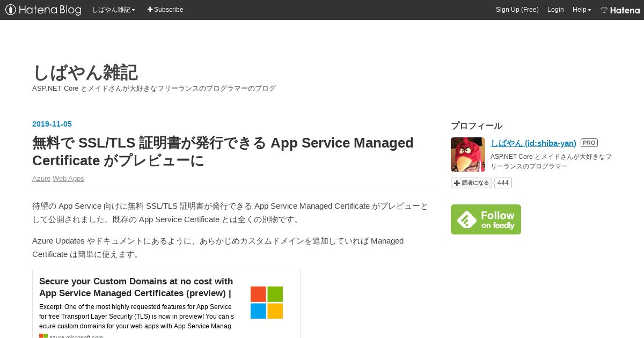Click the Hatena logo at top right
This screenshot has height=338, width=644.
click(620, 10)
